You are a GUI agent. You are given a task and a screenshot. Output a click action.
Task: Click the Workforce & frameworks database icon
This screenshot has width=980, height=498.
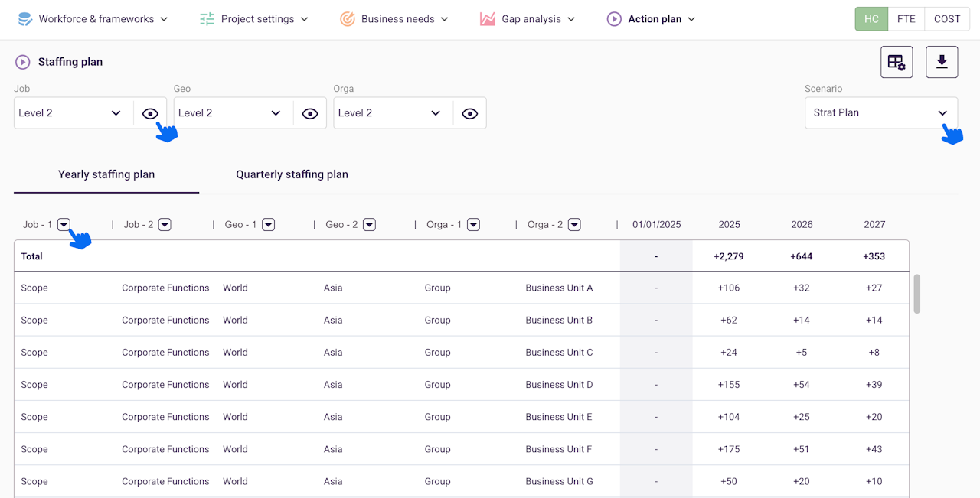pos(25,19)
